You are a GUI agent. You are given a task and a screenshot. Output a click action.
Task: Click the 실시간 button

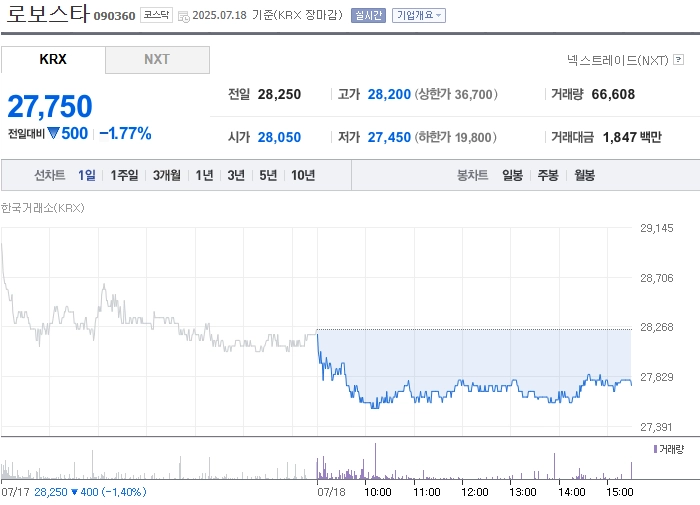pyautogui.click(x=368, y=15)
